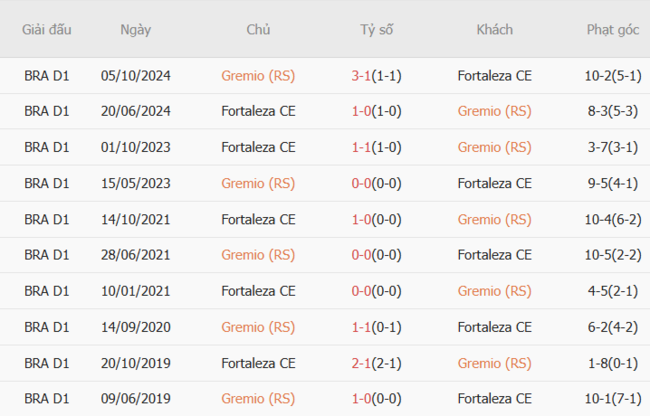Click the Gremio (RS) away team on 01/10/2023
The image size is (650, 416).
click(x=494, y=147)
